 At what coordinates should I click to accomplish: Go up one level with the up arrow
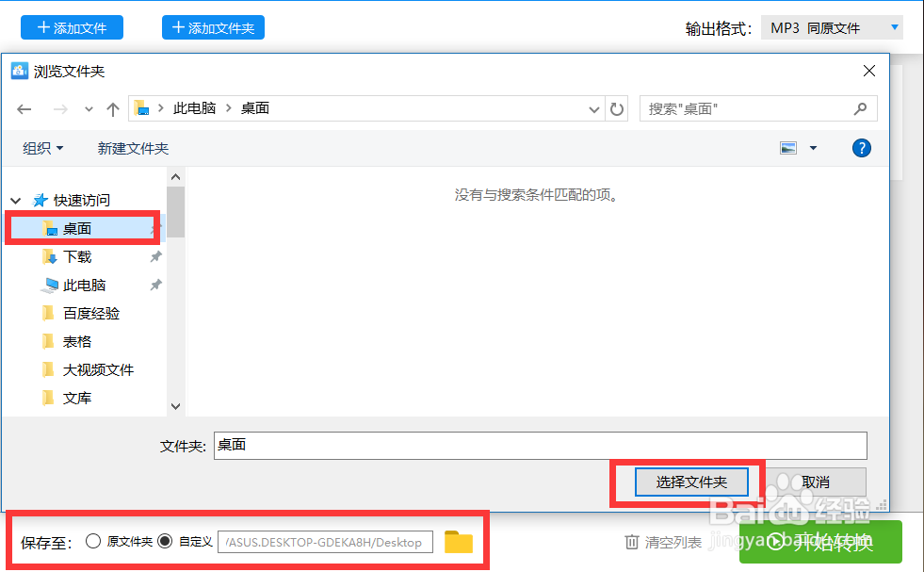tap(112, 108)
